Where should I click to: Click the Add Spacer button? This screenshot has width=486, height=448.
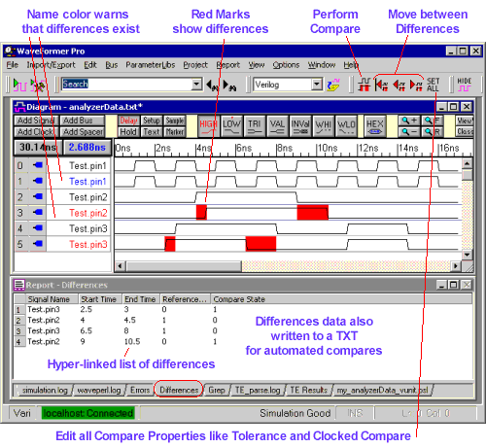coord(82,131)
